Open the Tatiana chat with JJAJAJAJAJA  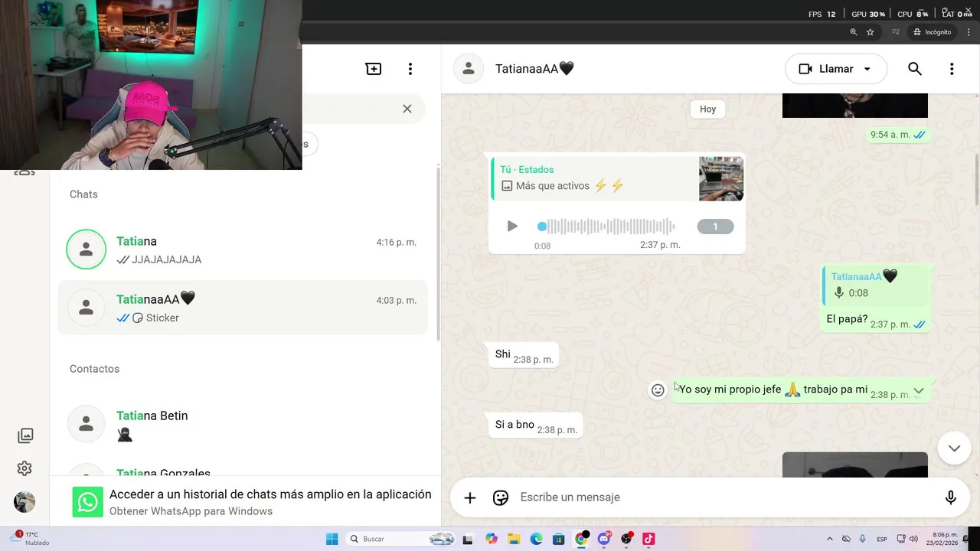243,250
